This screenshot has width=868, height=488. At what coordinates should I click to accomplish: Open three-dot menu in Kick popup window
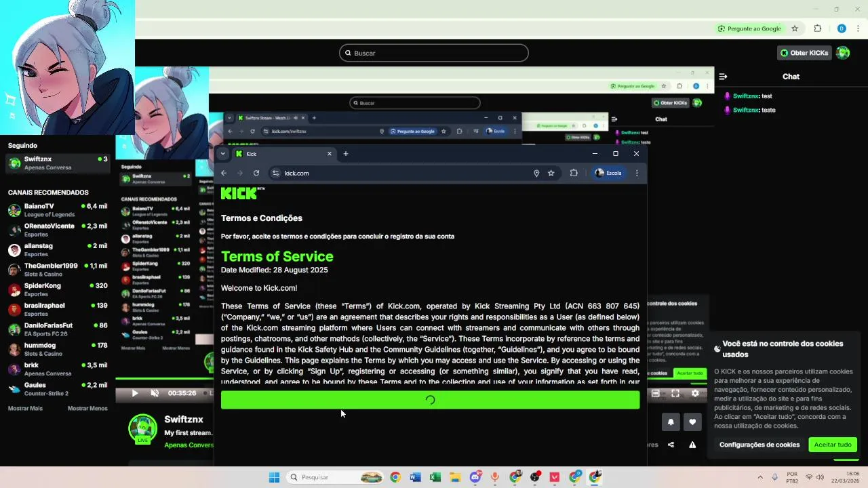[x=637, y=173]
